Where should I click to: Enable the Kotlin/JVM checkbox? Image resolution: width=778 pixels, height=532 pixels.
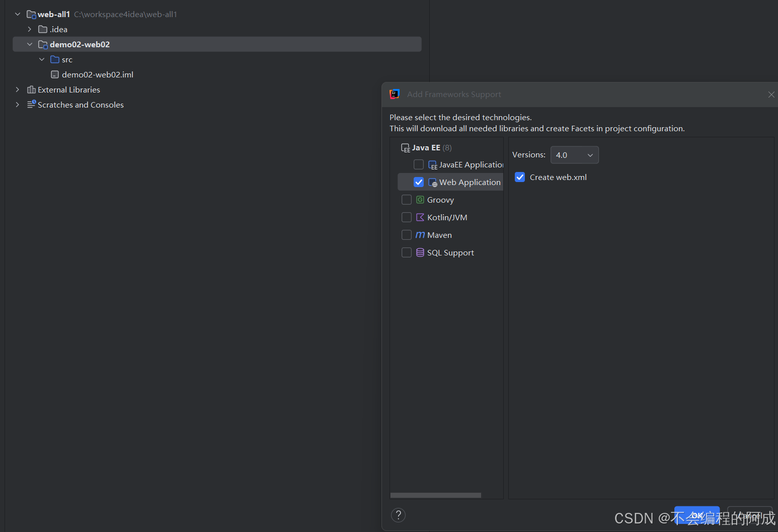click(x=407, y=217)
